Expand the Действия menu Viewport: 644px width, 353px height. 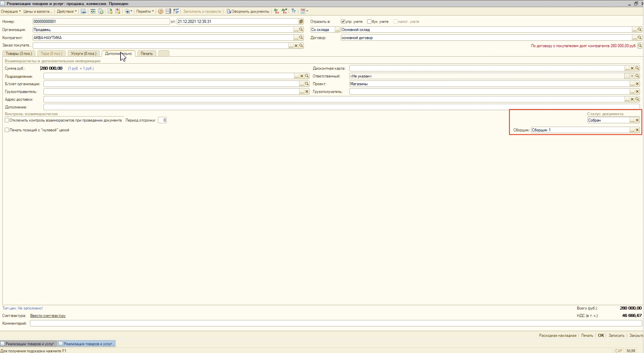coord(67,11)
